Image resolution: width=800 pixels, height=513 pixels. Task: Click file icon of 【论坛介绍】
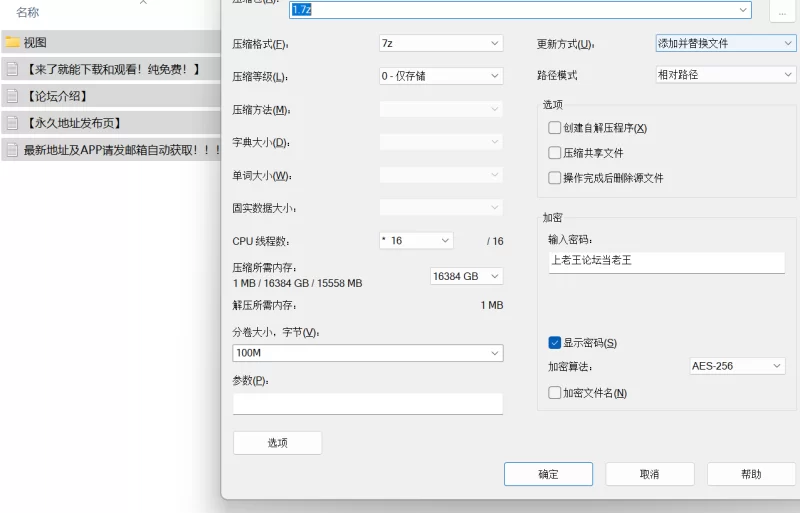click(x=12, y=96)
